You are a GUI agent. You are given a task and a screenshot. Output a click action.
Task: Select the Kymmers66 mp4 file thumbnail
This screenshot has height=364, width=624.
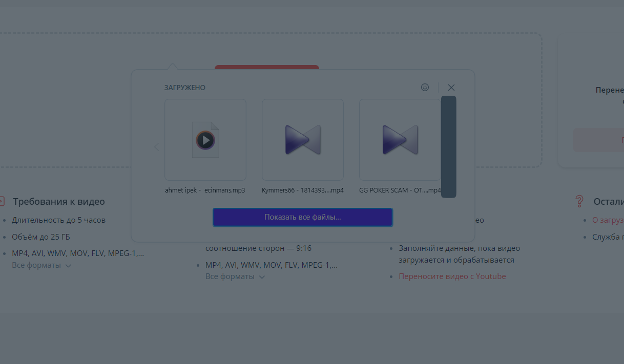303,140
